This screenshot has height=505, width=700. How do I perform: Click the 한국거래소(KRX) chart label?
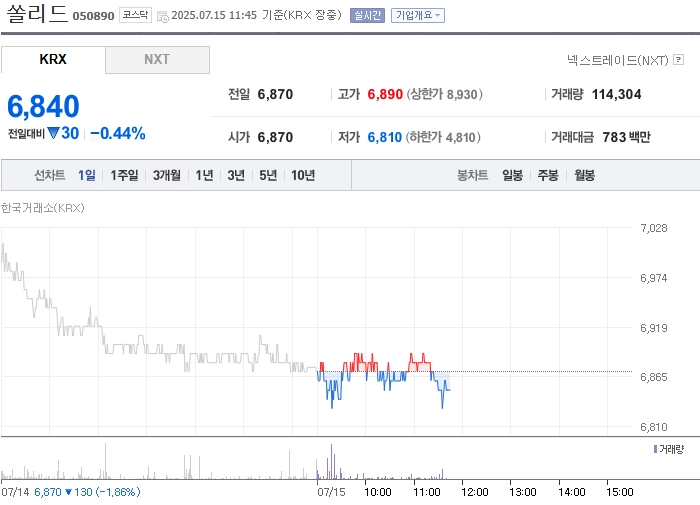43,208
